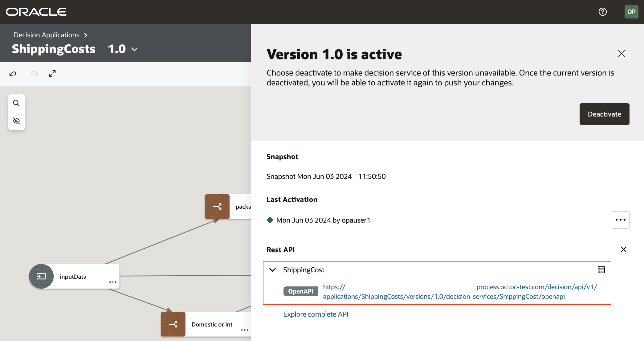644x341 pixels.
Task: Open the Explore complete API link
Action: point(316,314)
